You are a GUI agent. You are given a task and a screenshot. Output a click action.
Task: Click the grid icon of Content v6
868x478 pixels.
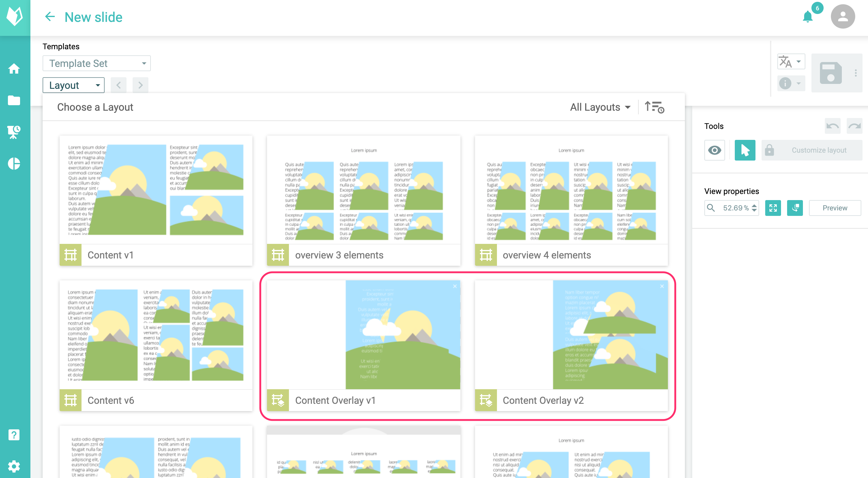click(x=71, y=400)
